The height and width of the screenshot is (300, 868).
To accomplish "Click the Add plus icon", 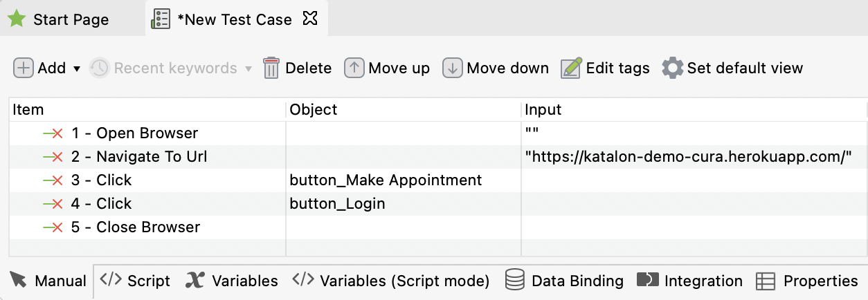I will point(24,68).
